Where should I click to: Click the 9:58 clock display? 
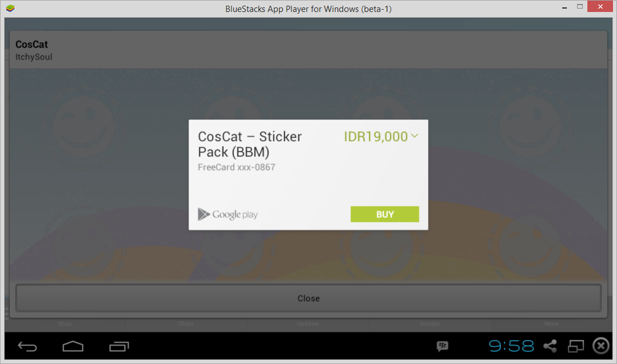coord(511,346)
